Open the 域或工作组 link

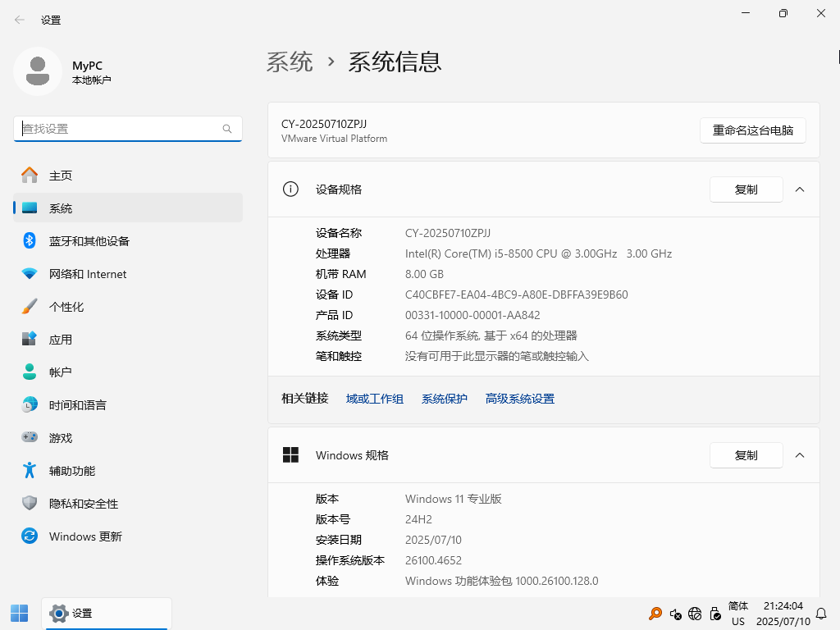[374, 399]
